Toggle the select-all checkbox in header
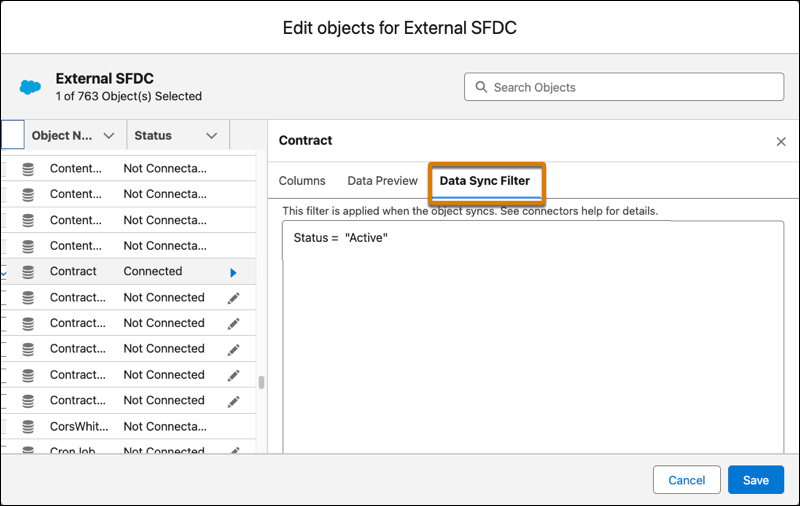The height and width of the screenshot is (506, 800). tap(12, 135)
